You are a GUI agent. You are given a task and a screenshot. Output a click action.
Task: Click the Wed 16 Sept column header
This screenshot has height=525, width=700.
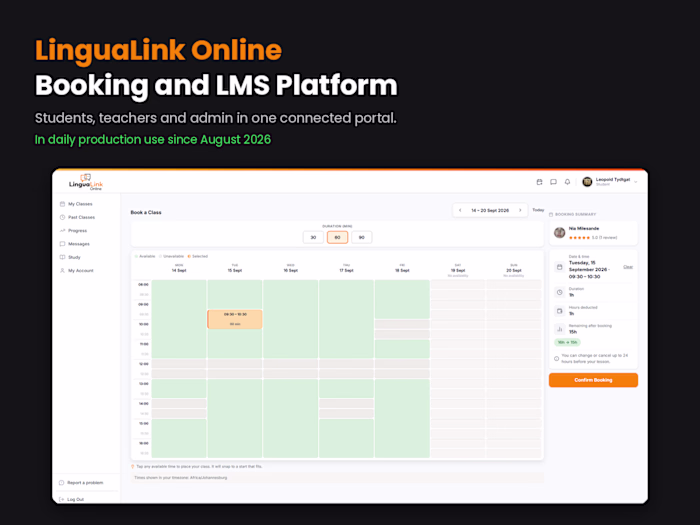[x=291, y=268]
